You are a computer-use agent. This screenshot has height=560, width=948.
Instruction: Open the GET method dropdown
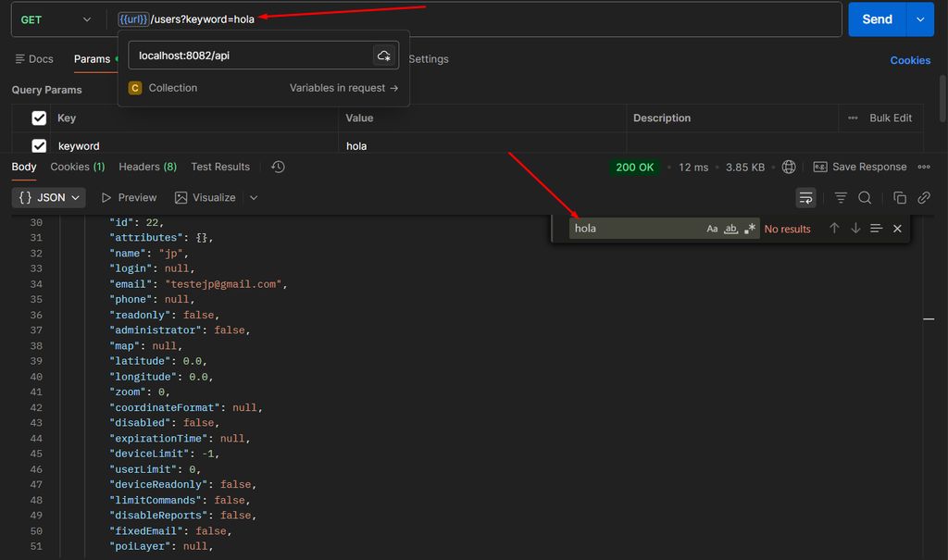[x=56, y=19]
